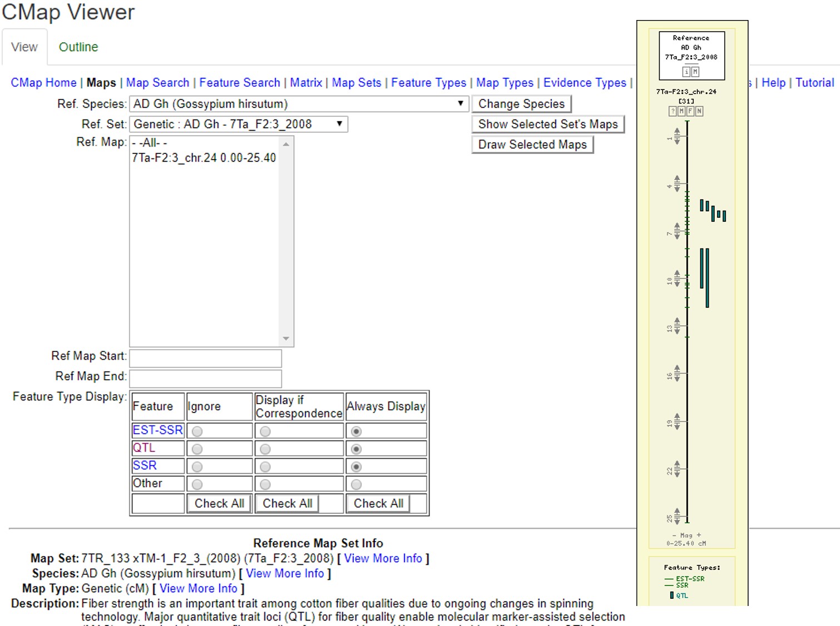This screenshot has height=626, width=840.
Task: Click the Ref Map Start input field
Action: pyautogui.click(x=205, y=359)
